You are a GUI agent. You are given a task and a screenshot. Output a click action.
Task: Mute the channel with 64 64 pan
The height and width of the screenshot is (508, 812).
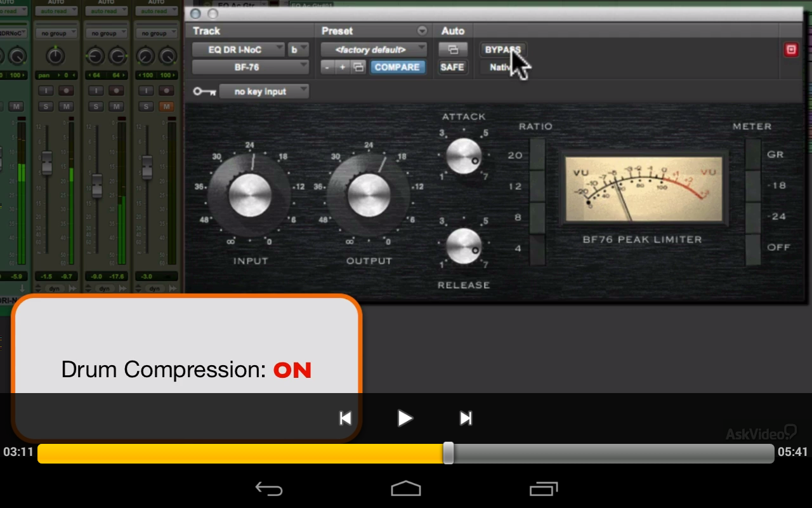pyautogui.click(x=116, y=106)
